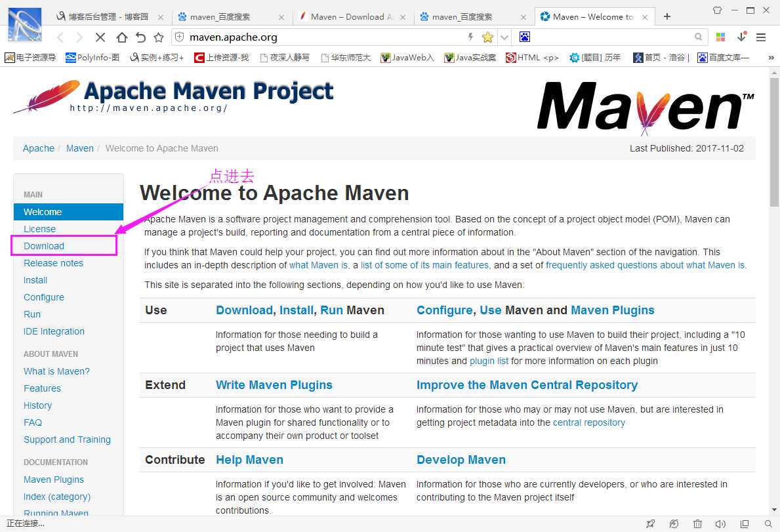Click the Help Maven heading link

250,460
